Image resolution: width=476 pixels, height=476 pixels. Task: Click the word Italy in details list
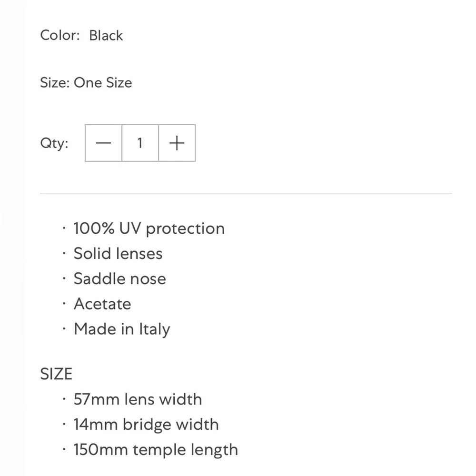tap(155, 330)
